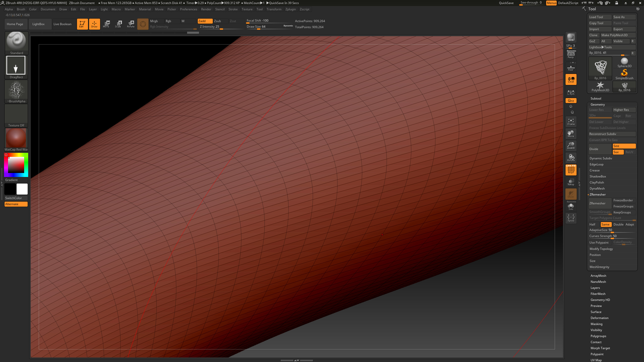644x362 pixels.
Task: Click the BPR render icon
Action: click(571, 37)
